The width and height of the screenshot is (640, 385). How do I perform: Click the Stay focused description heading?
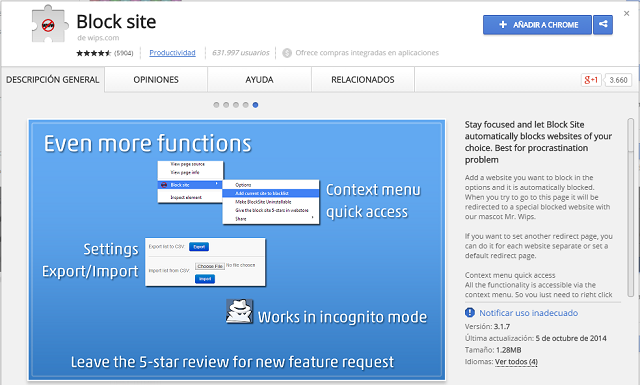538,142
